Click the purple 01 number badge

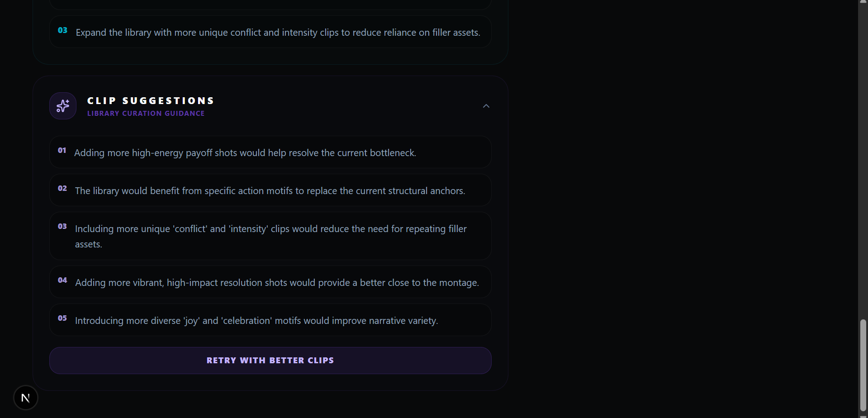tap(62, 150)
